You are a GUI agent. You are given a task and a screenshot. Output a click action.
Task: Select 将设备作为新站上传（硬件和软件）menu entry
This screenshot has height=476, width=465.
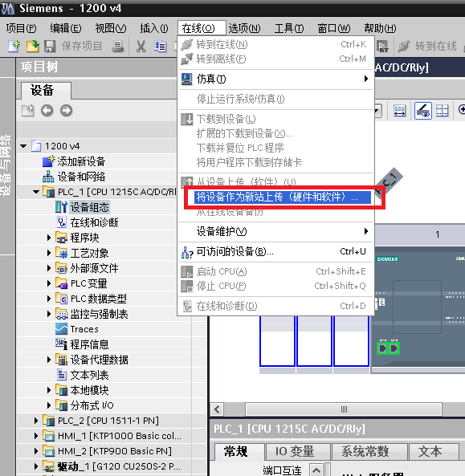pyautogui.click(x=282, y=197)
